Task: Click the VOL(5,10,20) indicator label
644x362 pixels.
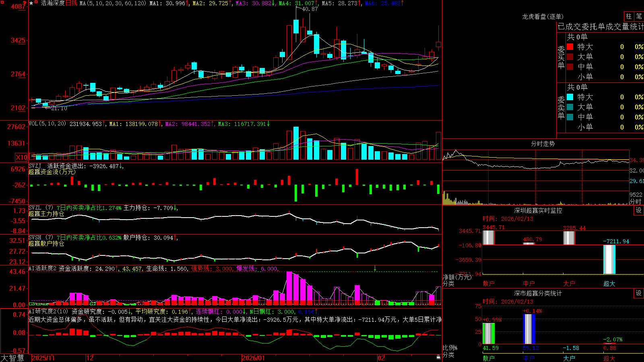Action: (x=47, y=124)
